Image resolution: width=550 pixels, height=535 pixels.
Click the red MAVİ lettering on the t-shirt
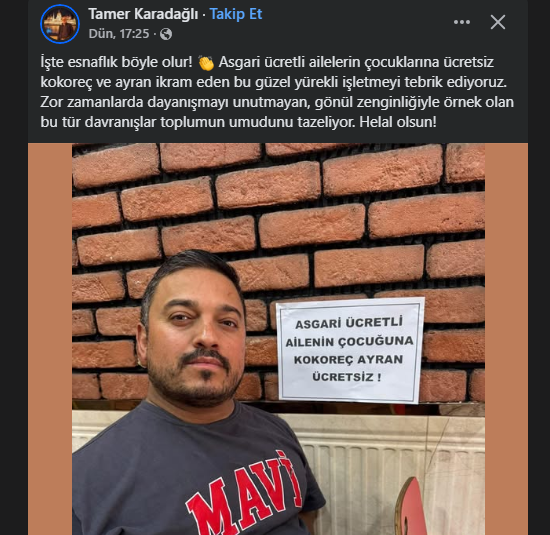(242, 491)
